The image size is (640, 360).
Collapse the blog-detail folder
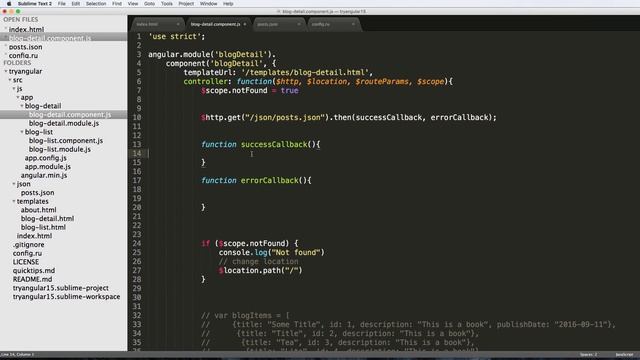coord(22,106)
